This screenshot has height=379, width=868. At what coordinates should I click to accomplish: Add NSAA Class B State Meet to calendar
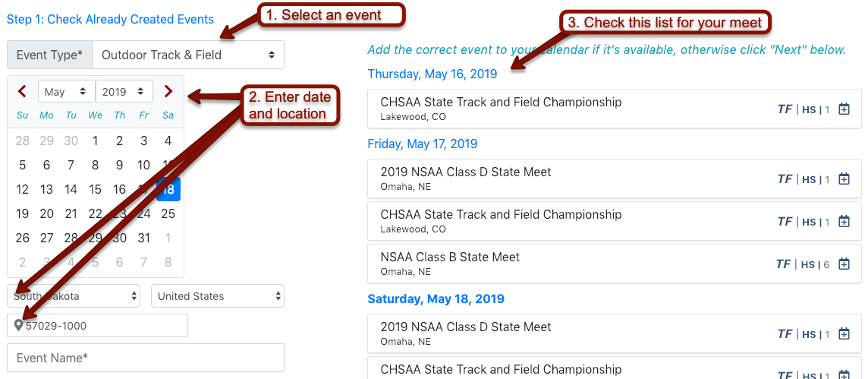(844, 264)
